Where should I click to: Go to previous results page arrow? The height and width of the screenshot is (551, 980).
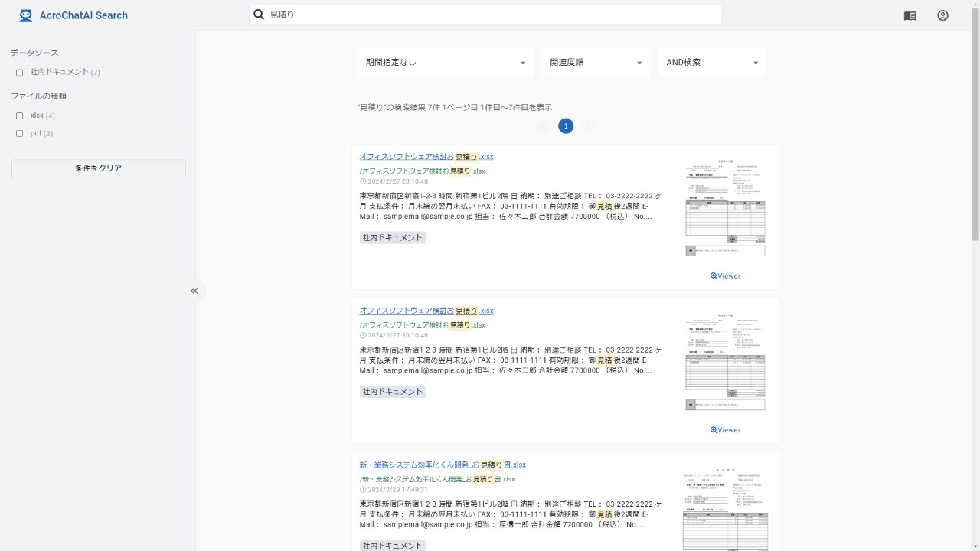pyautogui.click(x=543, y=126)
